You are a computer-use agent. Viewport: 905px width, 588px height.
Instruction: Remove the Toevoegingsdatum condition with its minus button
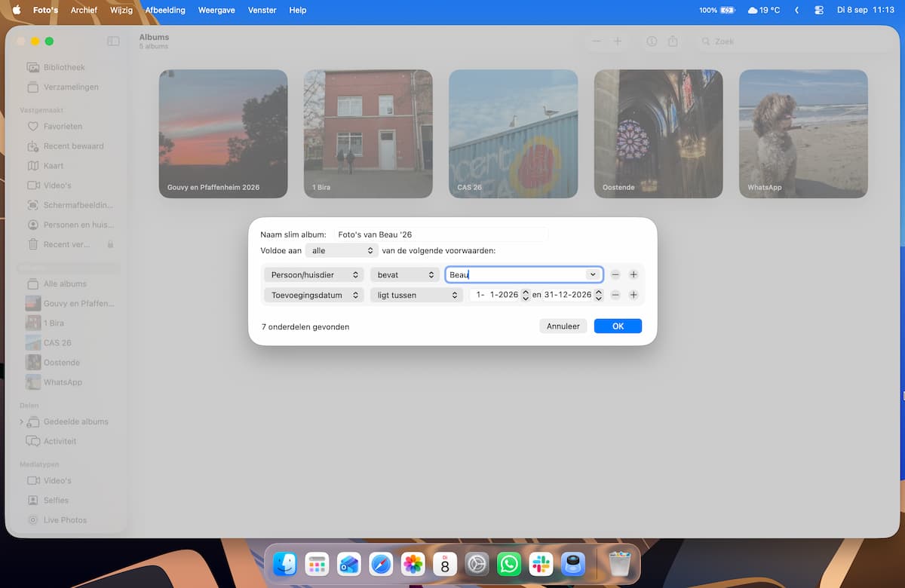615,296
